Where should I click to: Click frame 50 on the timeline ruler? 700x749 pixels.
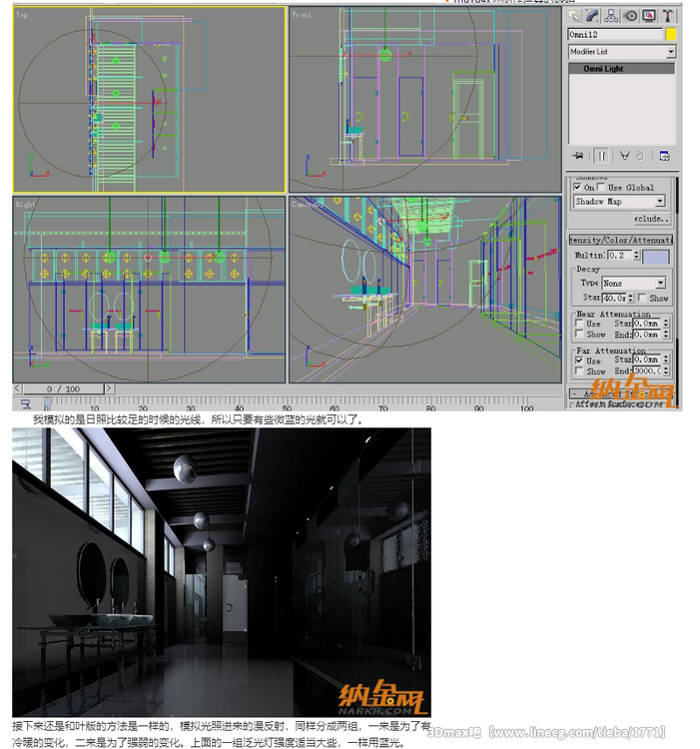[287, 407]
